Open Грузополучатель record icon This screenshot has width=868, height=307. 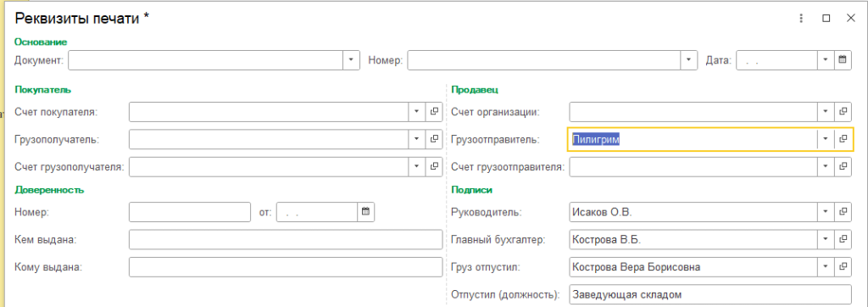click(x=434, y=139)
